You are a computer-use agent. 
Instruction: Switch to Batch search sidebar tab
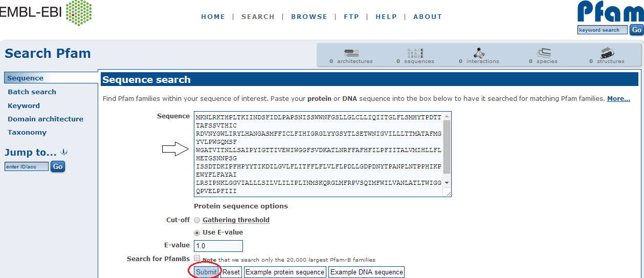point(32,92)
